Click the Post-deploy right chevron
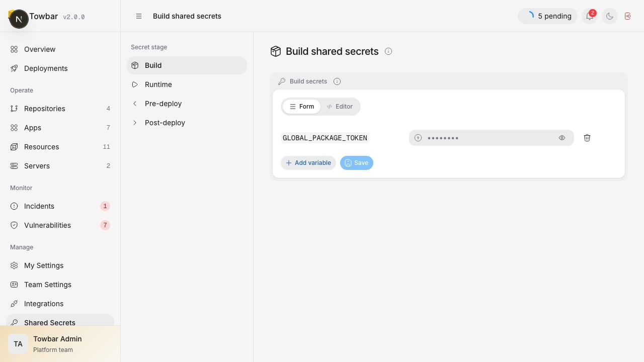 [x=135, y=123]
